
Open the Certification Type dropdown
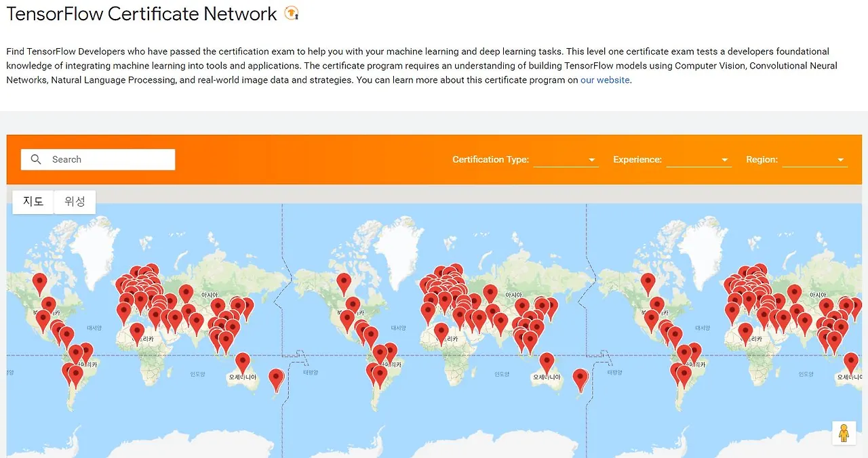point(566,160)
